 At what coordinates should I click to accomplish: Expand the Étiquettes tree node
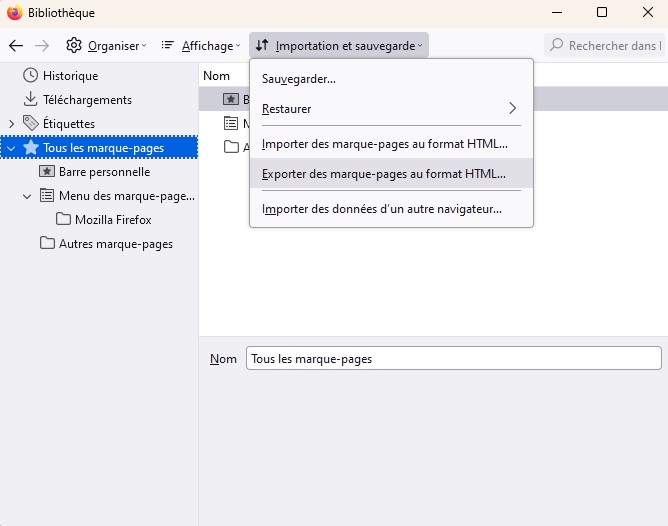pyautogui.click(x=11, y=124)
